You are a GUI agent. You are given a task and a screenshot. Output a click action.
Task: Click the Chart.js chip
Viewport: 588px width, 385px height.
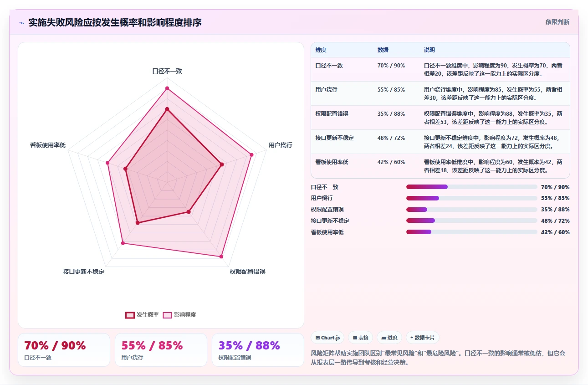tap(328, 338)
